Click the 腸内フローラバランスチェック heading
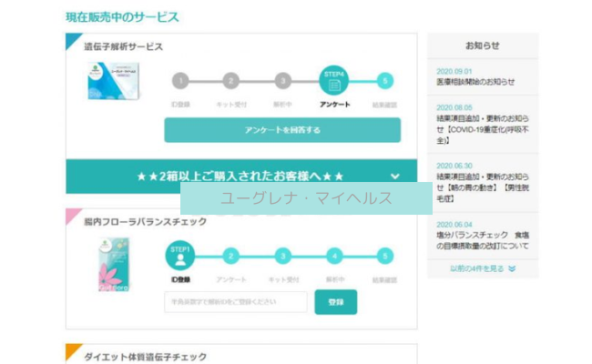This screenshot has width=592, height=364. point(146,221)
